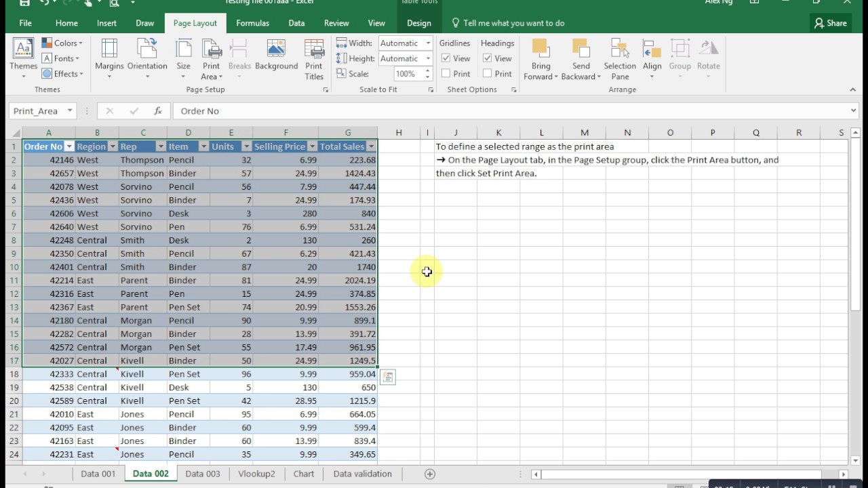Enable Headings Print checkbox
The image size is (868, 488).
pyautogui.click(x=488, y=74)
